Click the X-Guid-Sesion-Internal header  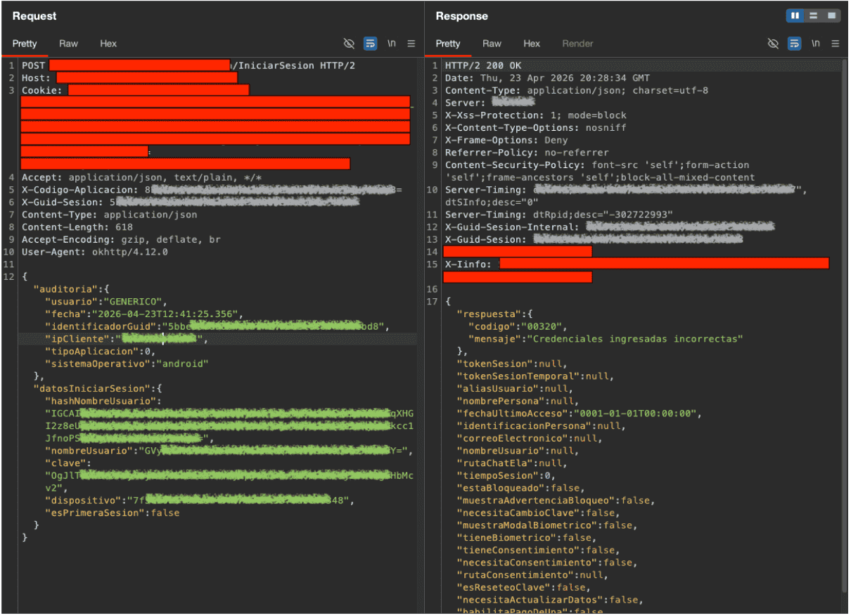[x=610, y=227]
